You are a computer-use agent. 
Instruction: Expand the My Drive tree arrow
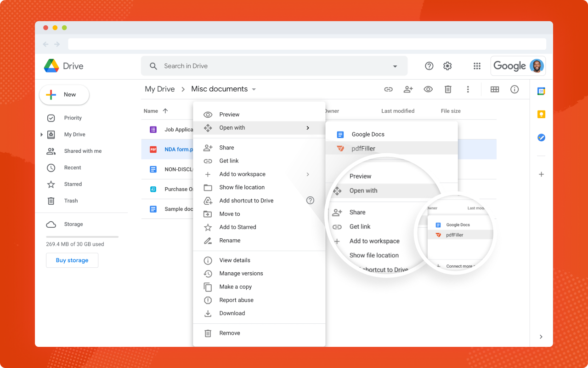[41, 134]
